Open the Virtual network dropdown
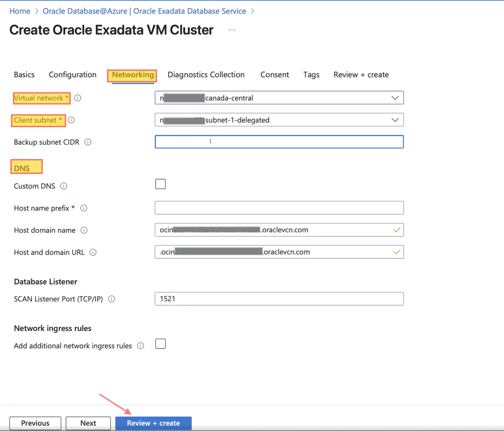The height and width of the screenshot is (431, 504). click(279, 98)
